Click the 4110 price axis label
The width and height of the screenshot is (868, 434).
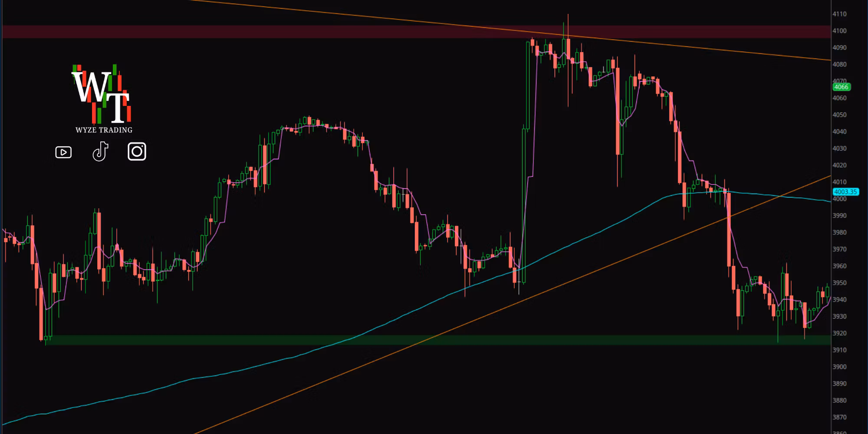tap(839, 14)
